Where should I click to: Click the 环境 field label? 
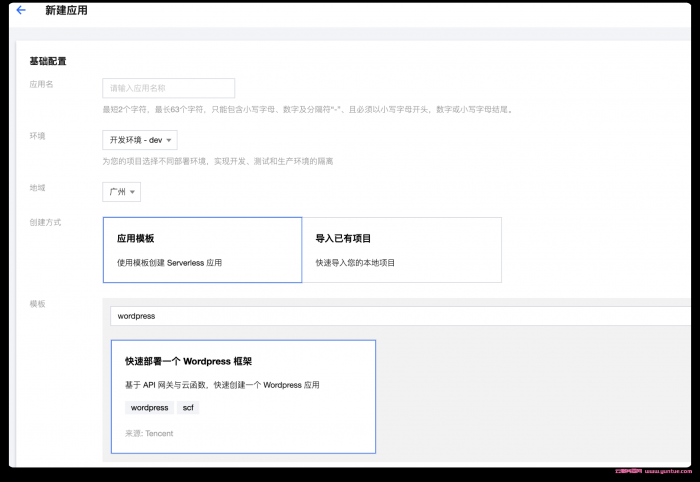pyautogui.click(x=37, y=135)
